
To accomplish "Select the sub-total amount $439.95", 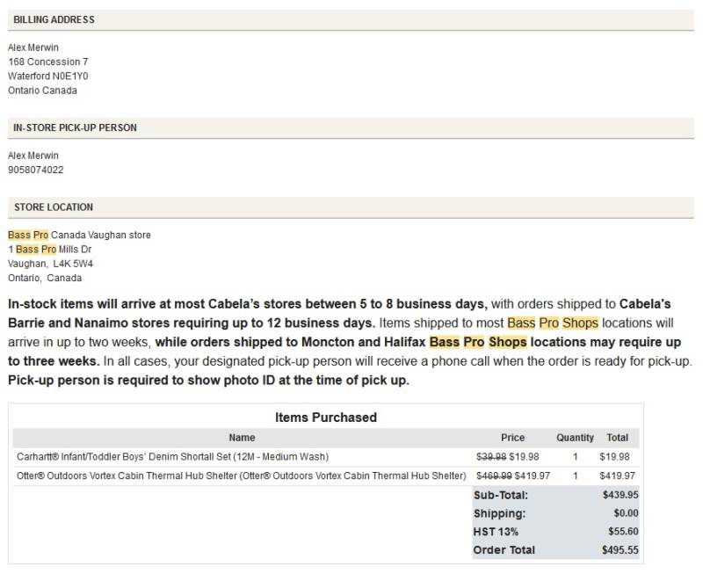I will click(620, 495).
